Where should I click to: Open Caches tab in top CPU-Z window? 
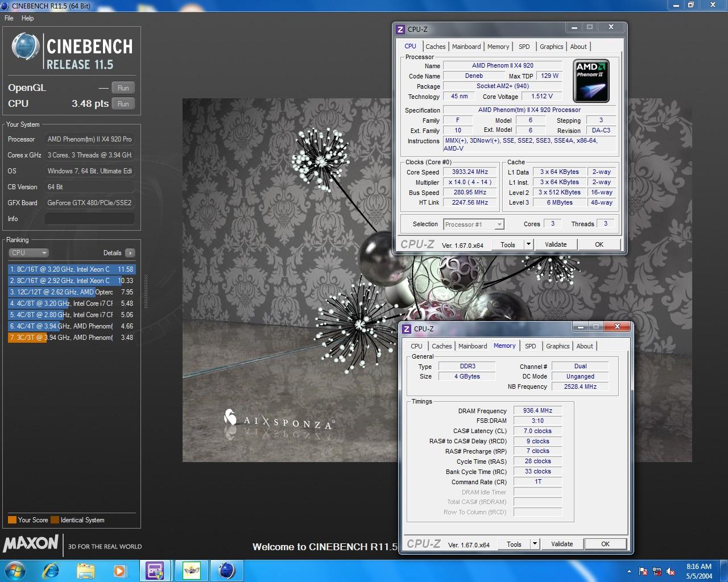coord(435,47)
